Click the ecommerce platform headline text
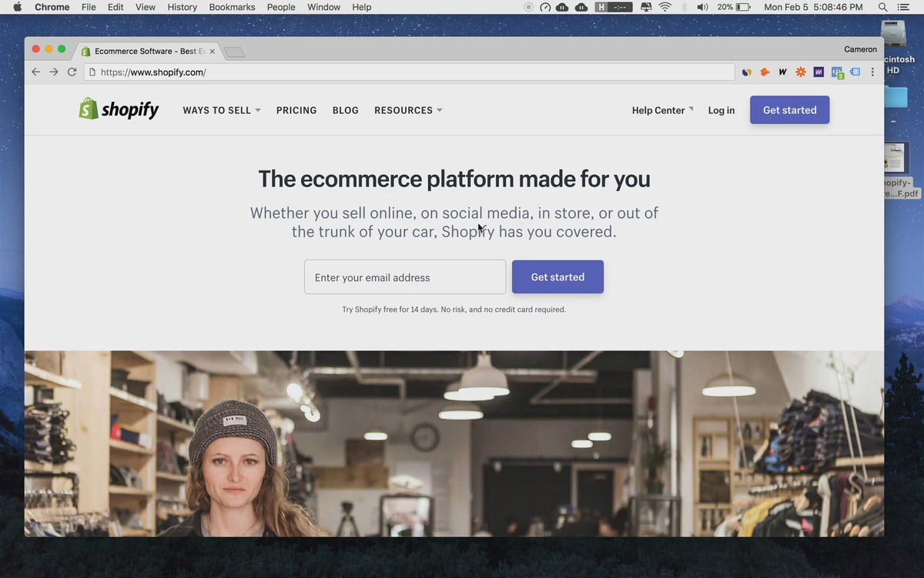The image size is (924, 578). pos(454,179)
